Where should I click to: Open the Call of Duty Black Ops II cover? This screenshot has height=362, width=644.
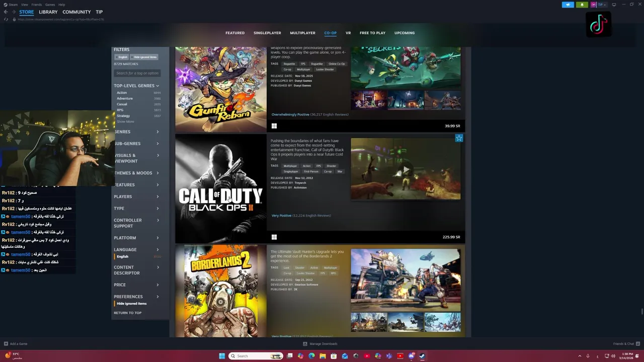tap(221, 189)
